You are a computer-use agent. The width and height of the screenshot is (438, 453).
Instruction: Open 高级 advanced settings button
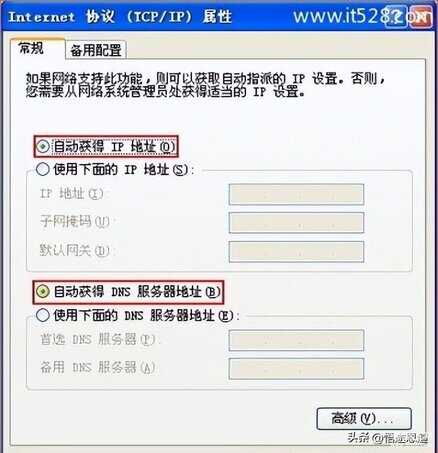click(364, 419)
